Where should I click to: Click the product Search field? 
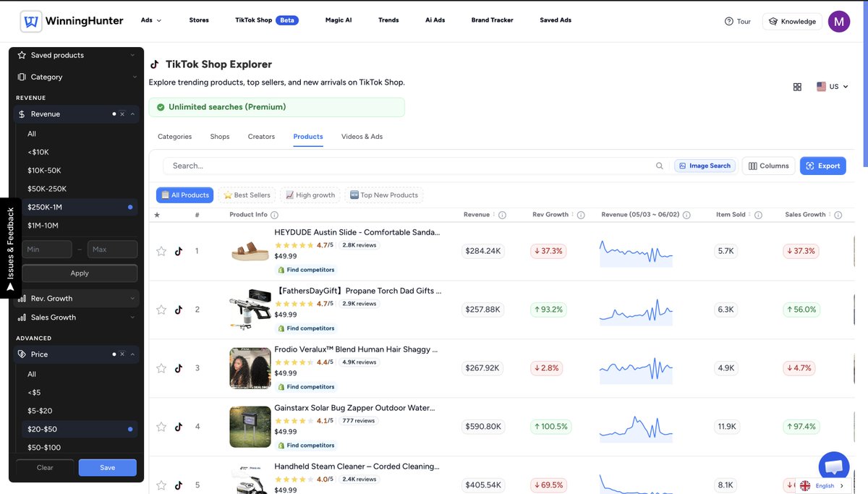(413, 166)
